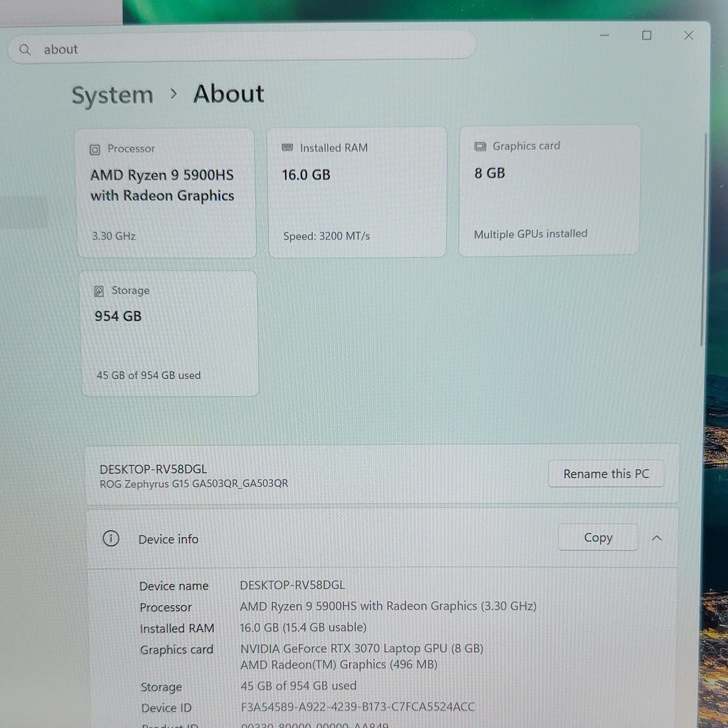Click the 'Device name' row label

(174, 586)
